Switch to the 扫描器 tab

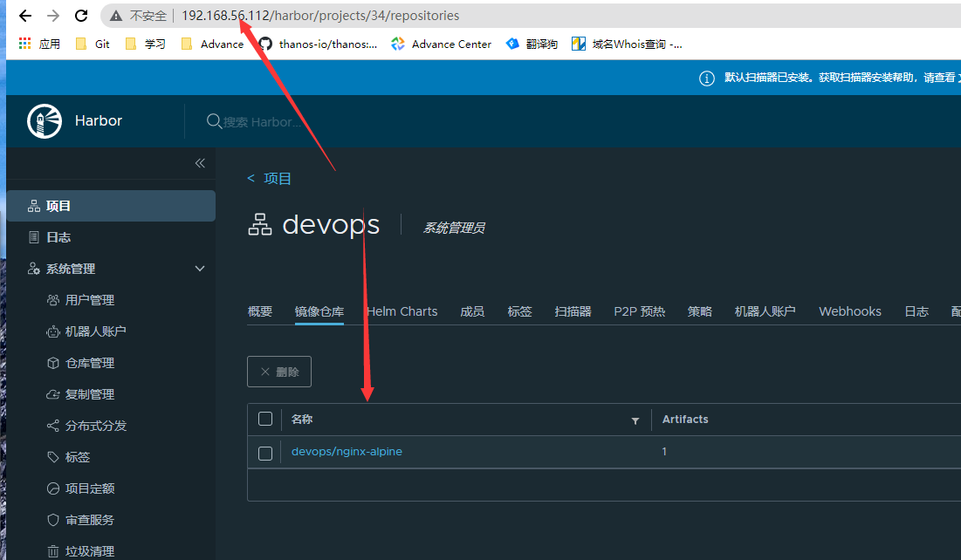pos(573,311)
